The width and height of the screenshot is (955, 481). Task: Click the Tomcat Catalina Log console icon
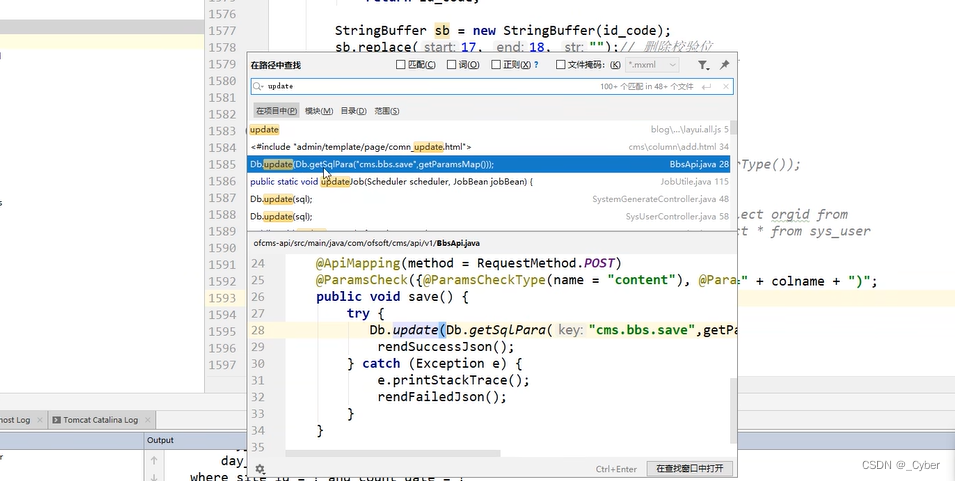pos(56,420)
